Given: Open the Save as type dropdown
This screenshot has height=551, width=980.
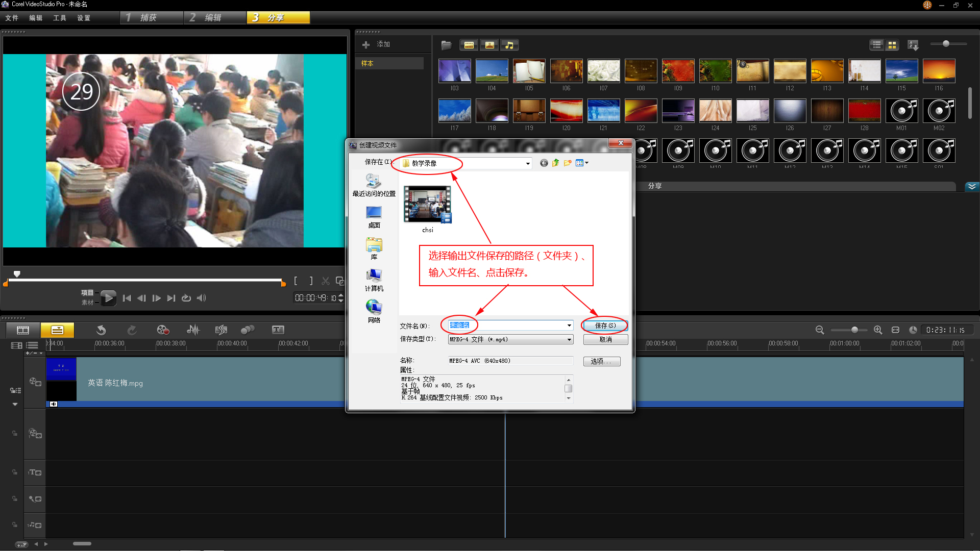Looking at the screenshot, I should click(x=569, y=340).
